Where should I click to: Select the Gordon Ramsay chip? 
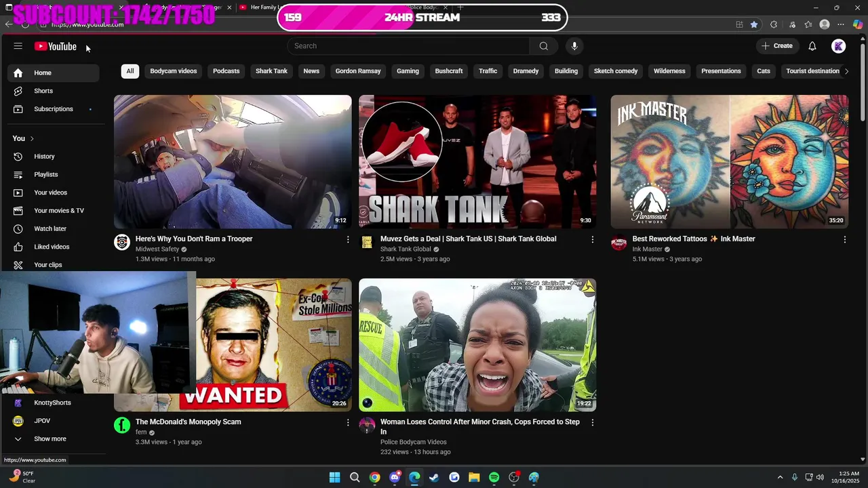358,71
